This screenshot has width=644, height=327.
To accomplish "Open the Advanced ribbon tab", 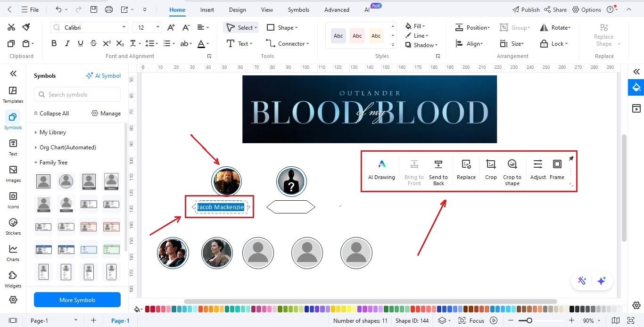I will click(x=337, y=9).
